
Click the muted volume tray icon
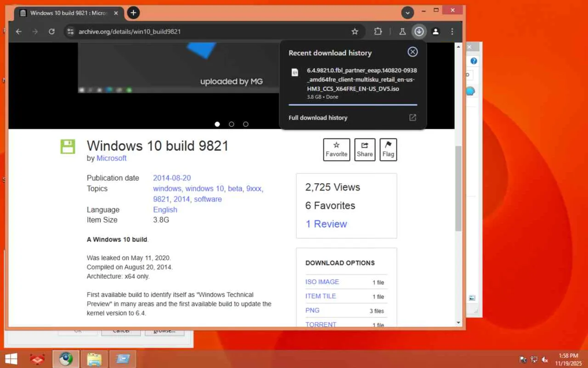tap(545, 359)
